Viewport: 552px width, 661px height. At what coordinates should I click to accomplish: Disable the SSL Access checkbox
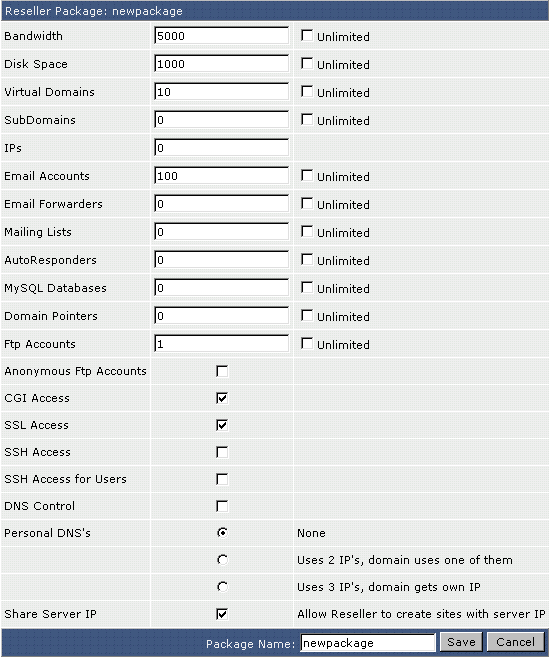pyautogui.click(x=222, y=425)
